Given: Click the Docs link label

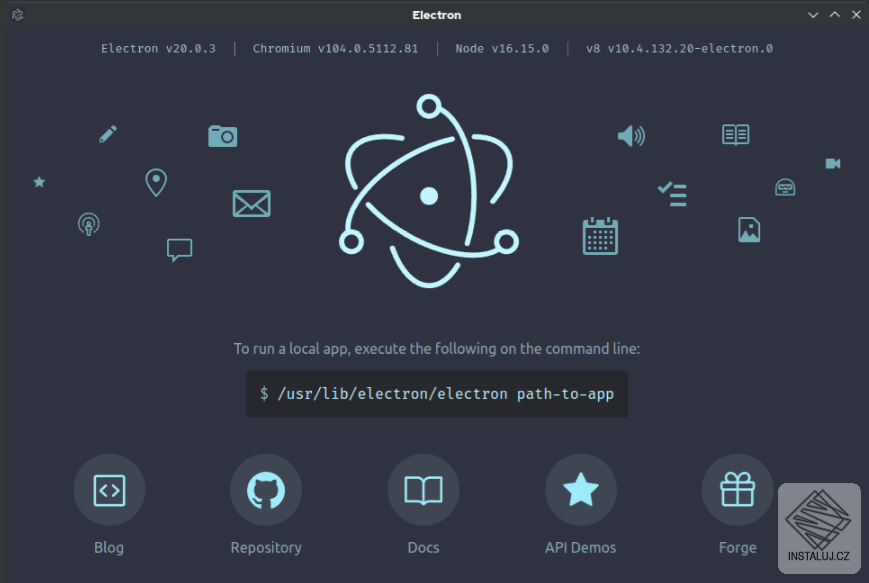Looking at the screenshot, I should 423,548.
